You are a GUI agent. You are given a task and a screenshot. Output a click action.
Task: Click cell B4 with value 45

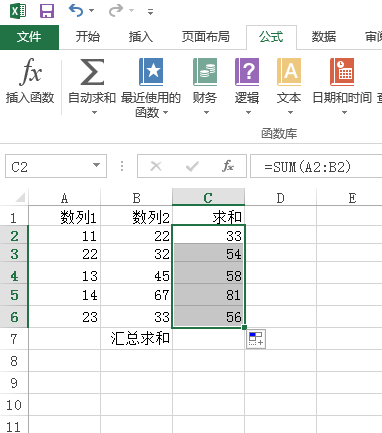click(137, 273)
